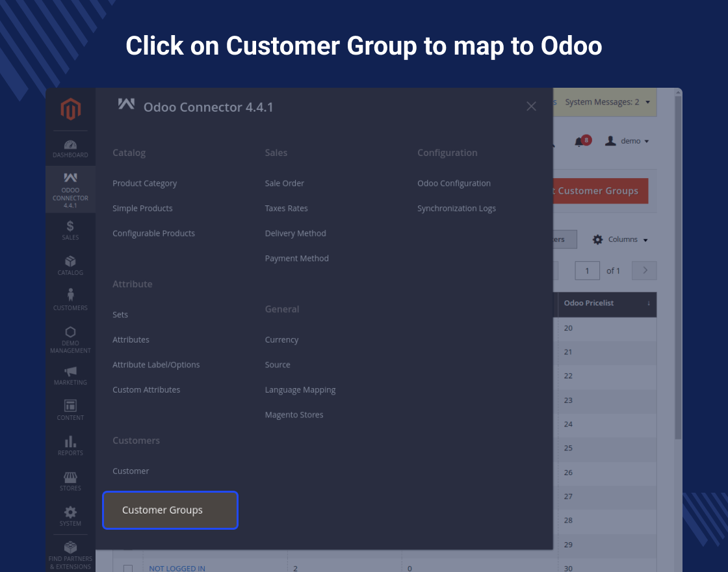Open the Stores sidebar section

(71, 481)
